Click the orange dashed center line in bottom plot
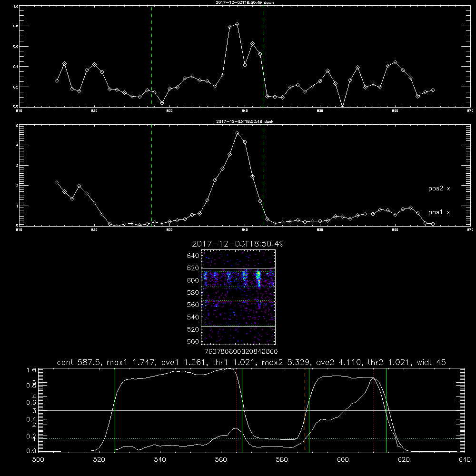476x476 pixels. point(305,410)
